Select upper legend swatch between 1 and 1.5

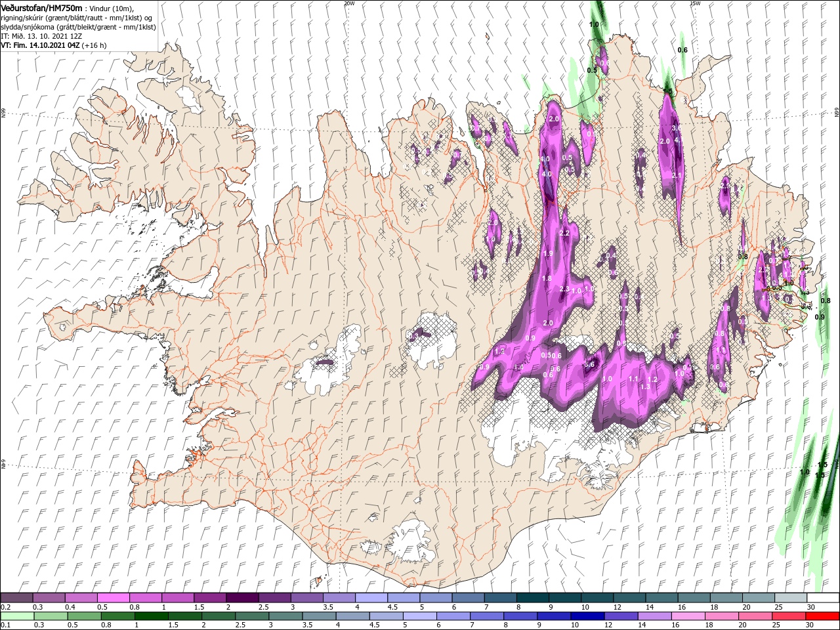click(x=177, y=598)
